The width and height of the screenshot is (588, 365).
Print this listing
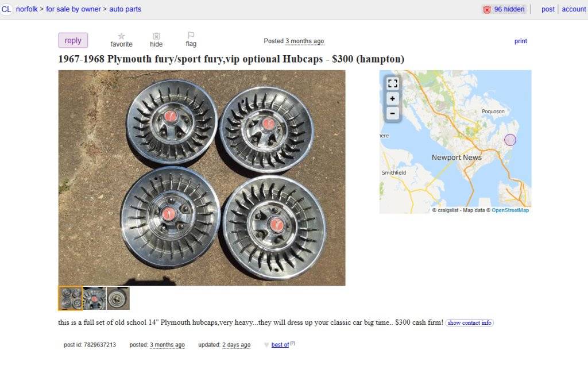(521, 41)
